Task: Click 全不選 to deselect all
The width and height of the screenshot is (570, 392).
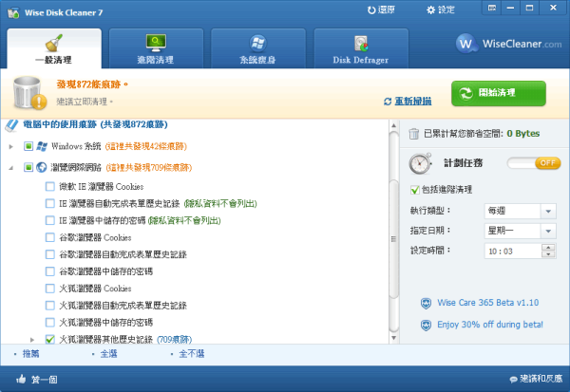Action: tap(192, 354)
